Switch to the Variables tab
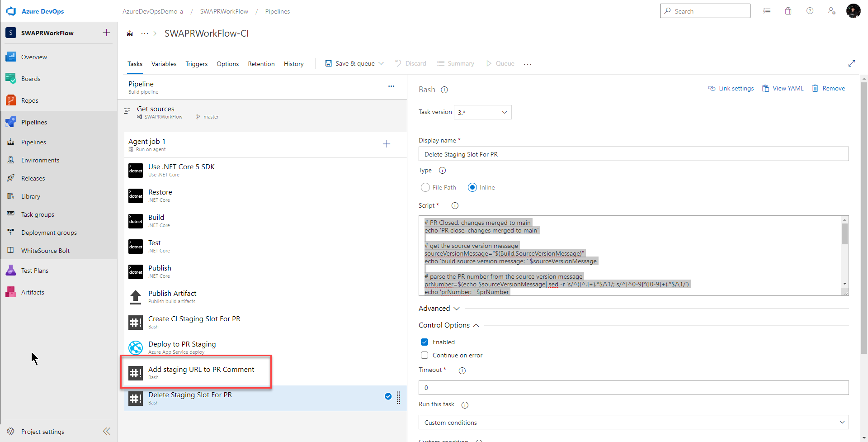 (164, 64)
